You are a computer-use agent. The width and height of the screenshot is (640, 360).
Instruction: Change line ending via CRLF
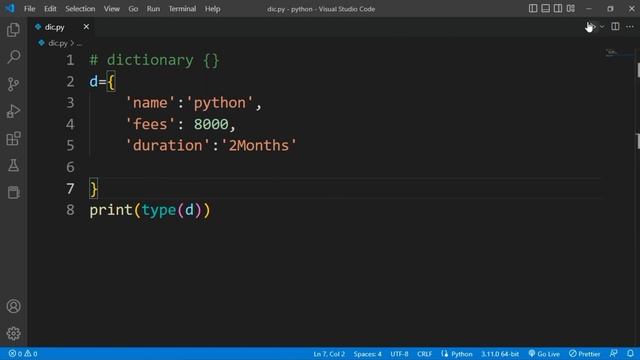[424, 354]
